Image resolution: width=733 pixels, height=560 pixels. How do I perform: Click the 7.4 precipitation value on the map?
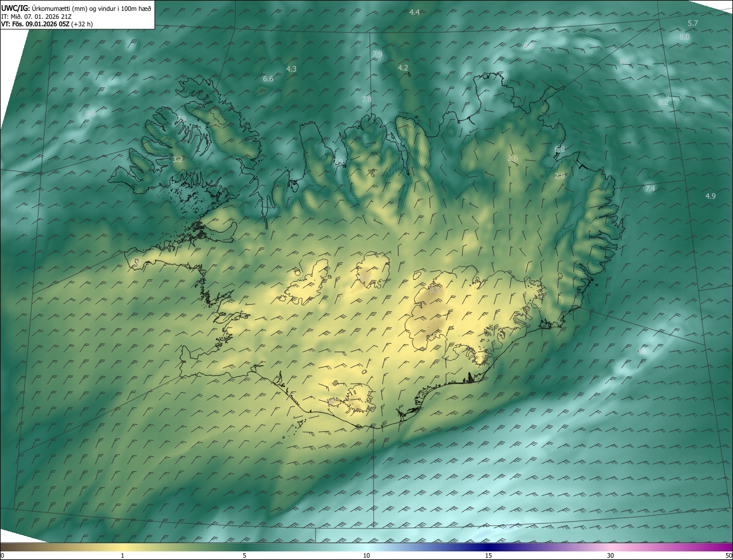pos(650,189)
